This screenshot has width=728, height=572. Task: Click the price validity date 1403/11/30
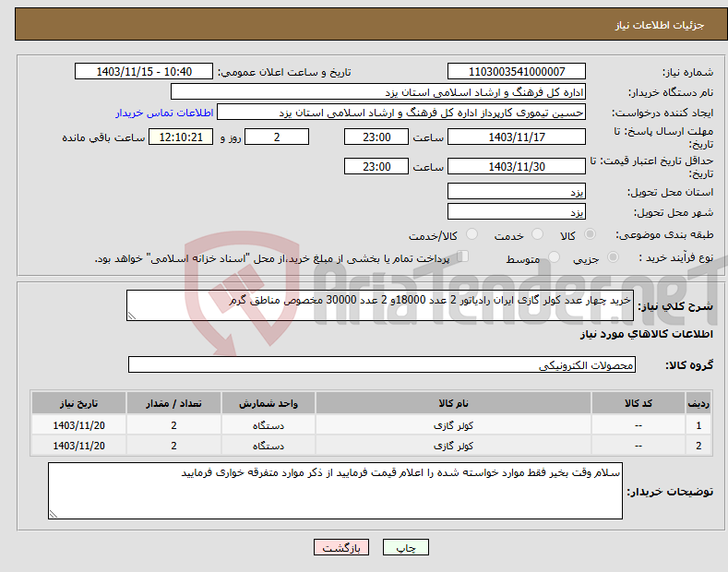517,166
